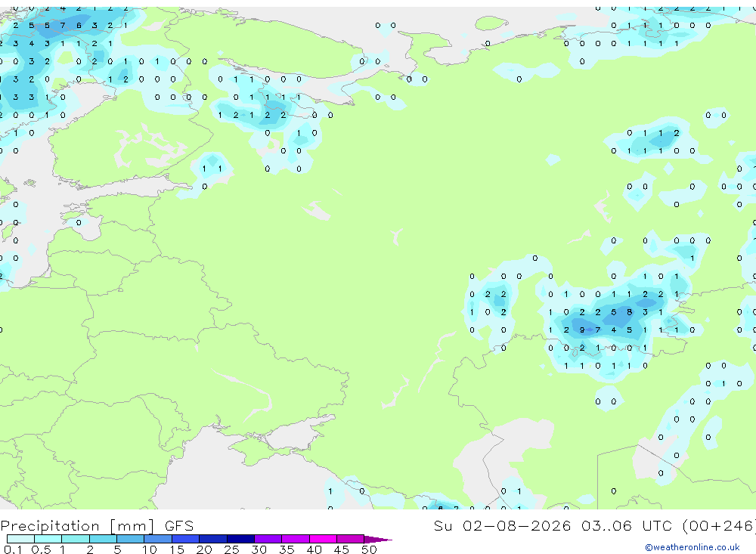This screenshot has width=756, height=554.
Task: Click the '30' legend scale label
Action: coord(259,549)
